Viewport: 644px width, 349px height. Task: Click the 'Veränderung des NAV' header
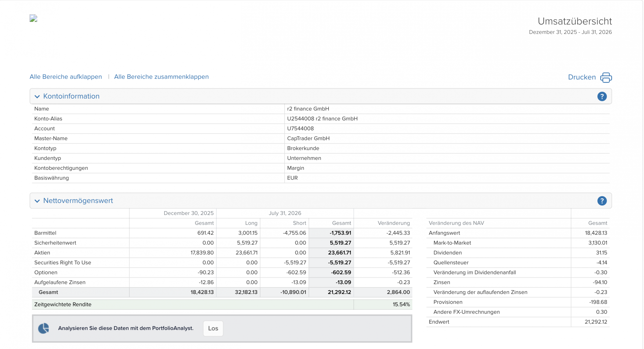(456, 223)
